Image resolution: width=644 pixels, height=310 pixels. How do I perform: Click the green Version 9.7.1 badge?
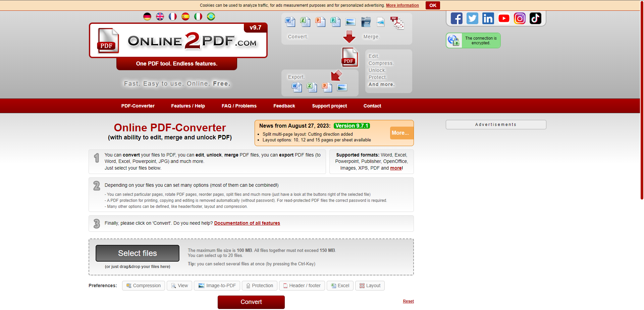[352, 126]
